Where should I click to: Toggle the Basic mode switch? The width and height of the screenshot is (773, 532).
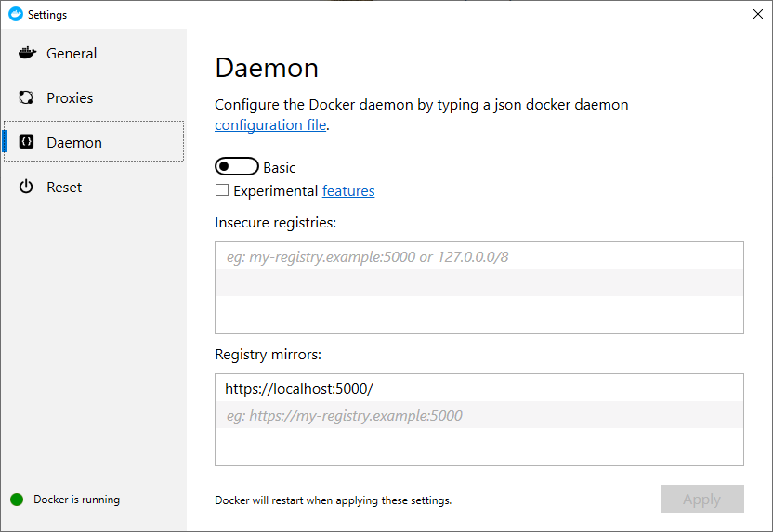tap(237, 166)
